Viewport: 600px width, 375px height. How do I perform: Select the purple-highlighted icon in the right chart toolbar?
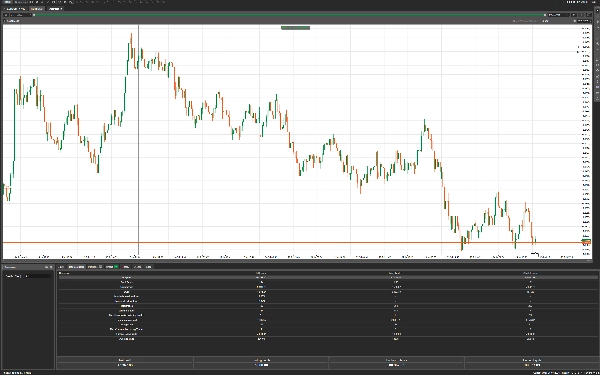[x=597, y=87]
